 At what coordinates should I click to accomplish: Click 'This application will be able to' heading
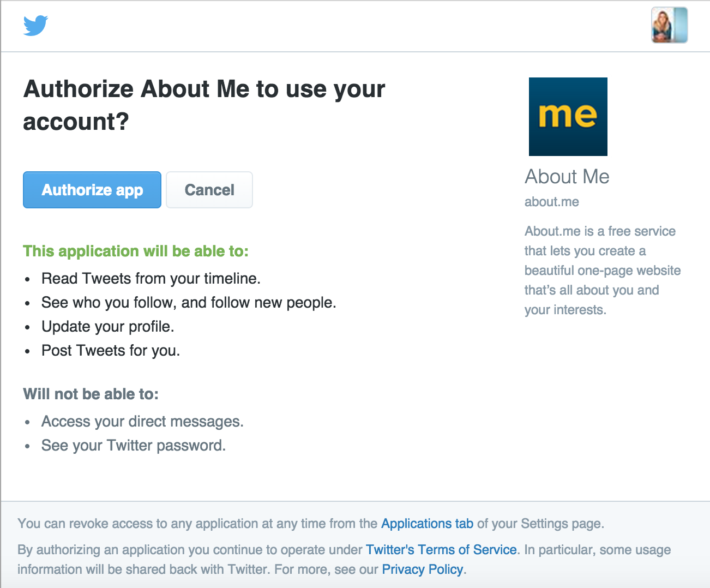click(136, 251)
